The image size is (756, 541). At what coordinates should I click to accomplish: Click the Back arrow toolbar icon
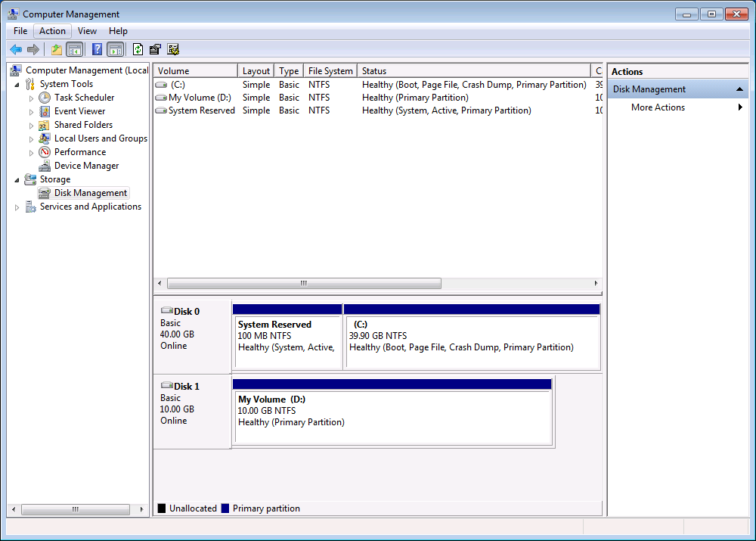(x=15, y=50)
